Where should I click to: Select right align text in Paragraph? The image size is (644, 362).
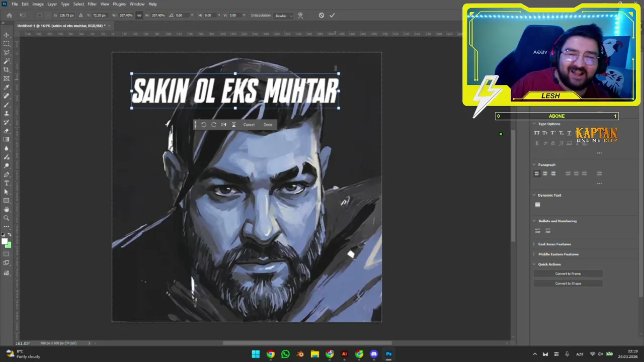553,174
